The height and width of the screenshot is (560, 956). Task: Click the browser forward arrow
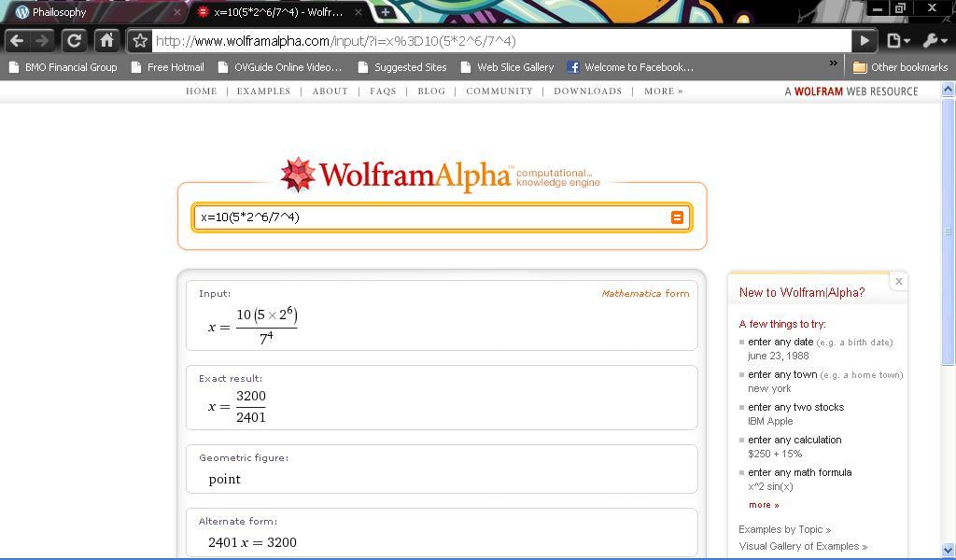[42, 41]
